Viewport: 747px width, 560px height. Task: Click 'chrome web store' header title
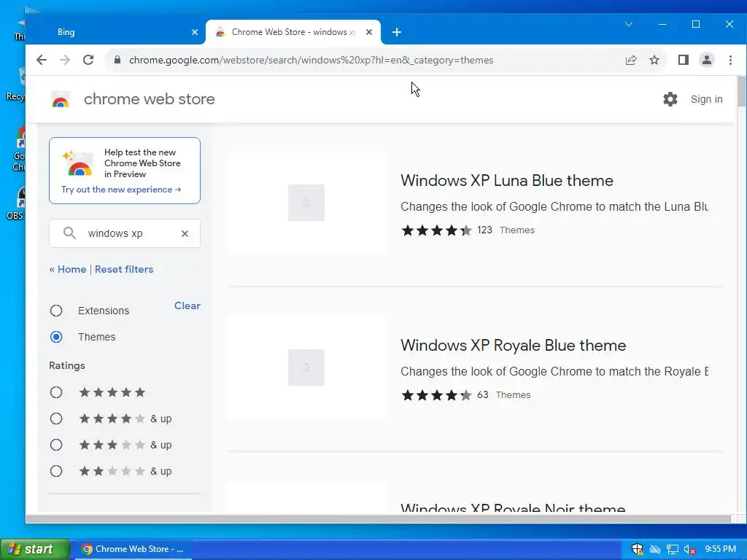pos(149,99)
